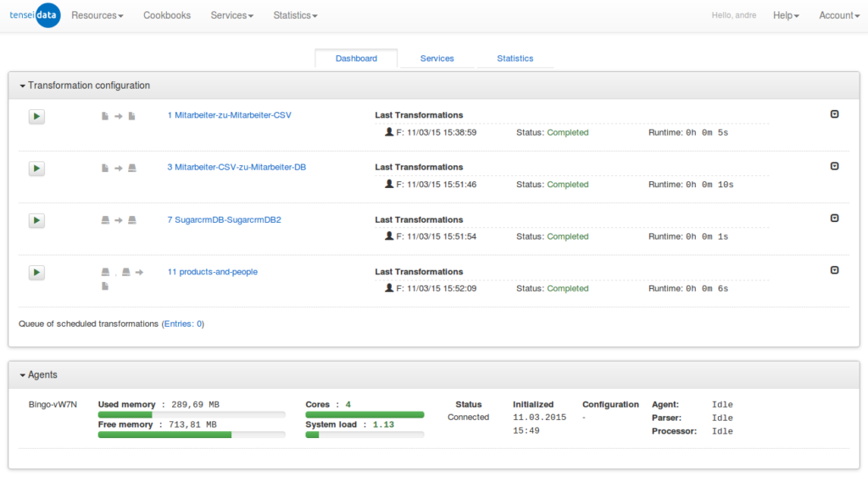Open the Account dropdown menu
This screenshot has height=504, width=868.
[839, 15]
